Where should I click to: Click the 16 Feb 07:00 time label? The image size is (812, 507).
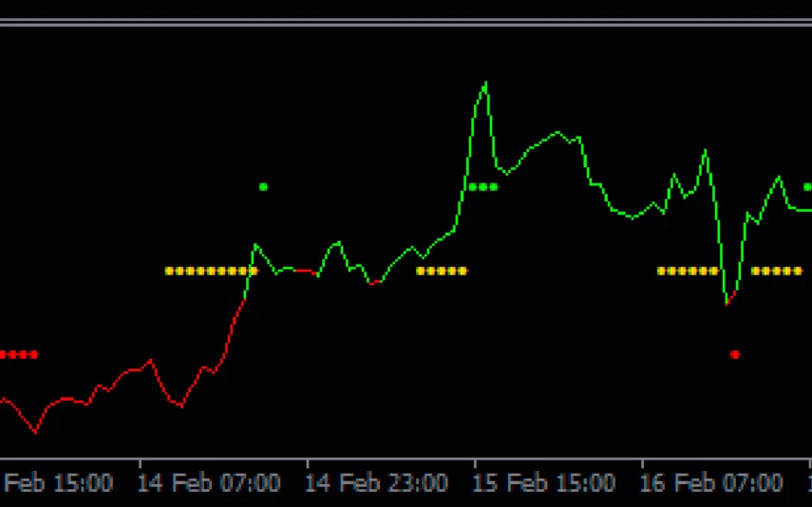[711, 483]
